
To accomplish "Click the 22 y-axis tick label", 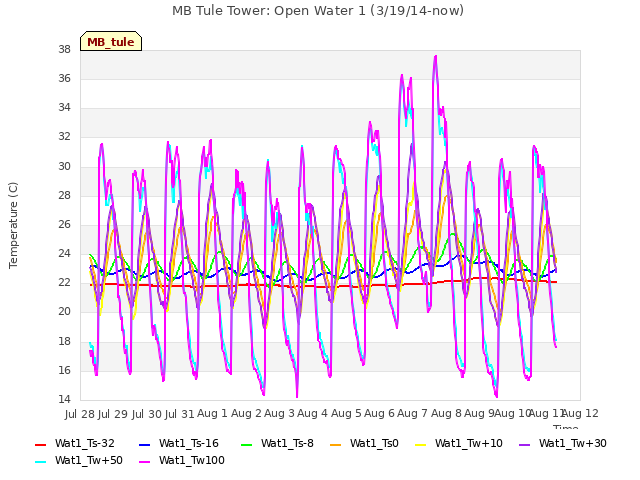I will pos(64,282).
